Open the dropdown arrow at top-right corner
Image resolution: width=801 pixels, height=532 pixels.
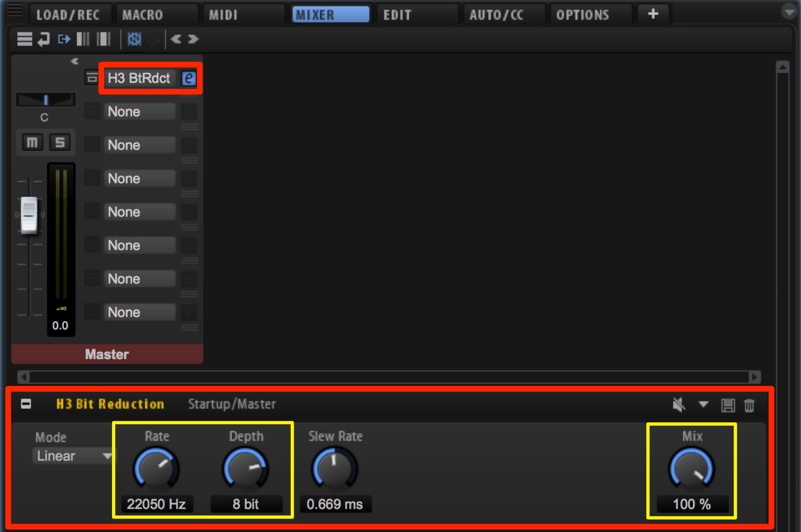coord(789,13)
